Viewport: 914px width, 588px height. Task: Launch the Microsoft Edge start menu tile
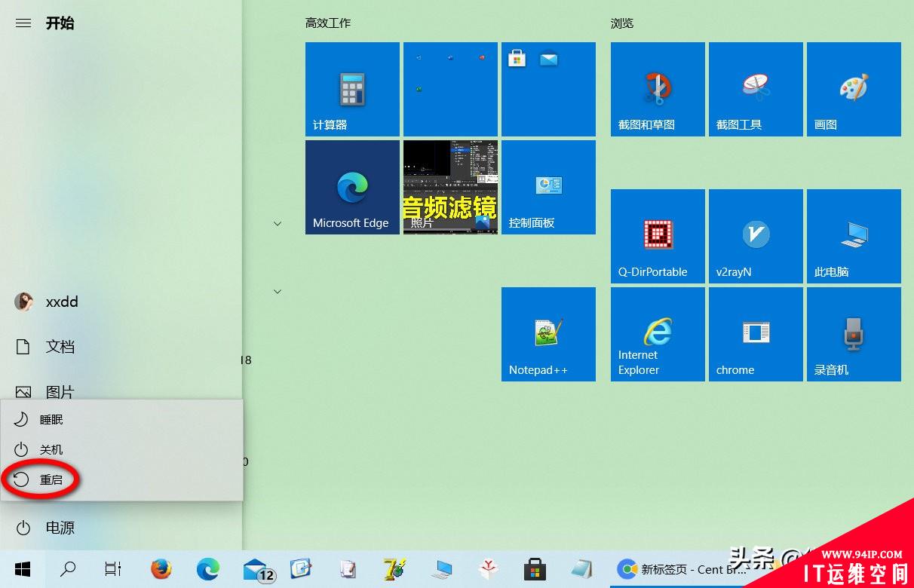click(352, 187)
